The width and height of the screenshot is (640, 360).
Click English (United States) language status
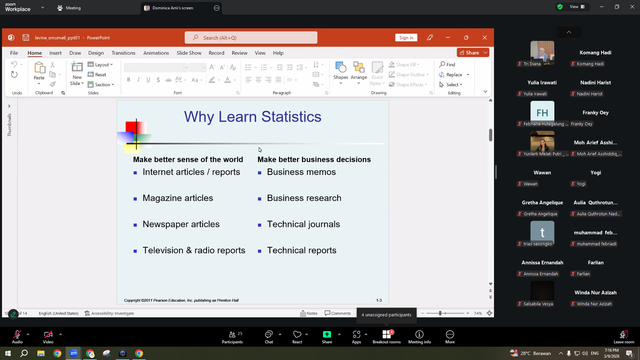pyautogui.click(x=58, y=313)
